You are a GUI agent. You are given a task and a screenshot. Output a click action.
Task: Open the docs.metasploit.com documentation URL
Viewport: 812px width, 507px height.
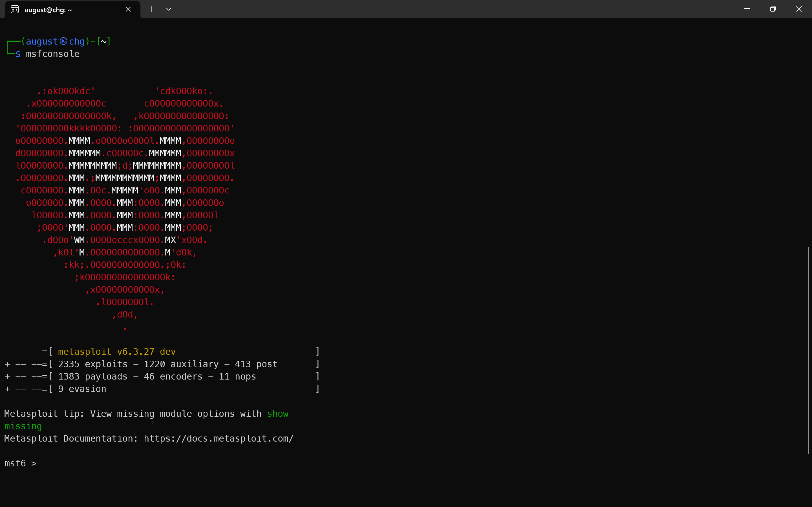[x=218, y=438]
